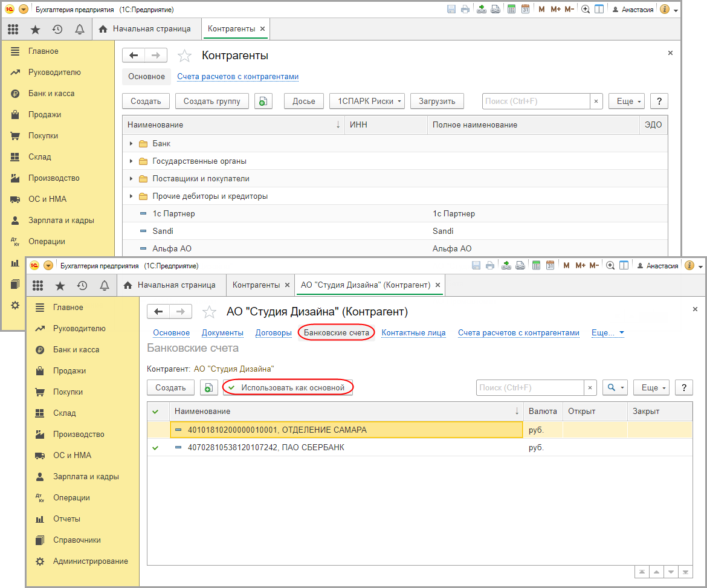Open Еще dropdown in bank accounts toolbar

point(651,387)
